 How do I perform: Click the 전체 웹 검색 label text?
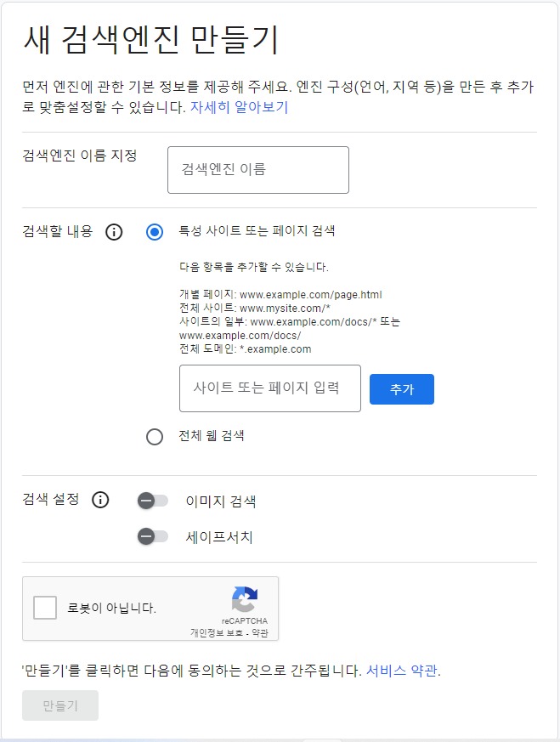click(212, 435)
